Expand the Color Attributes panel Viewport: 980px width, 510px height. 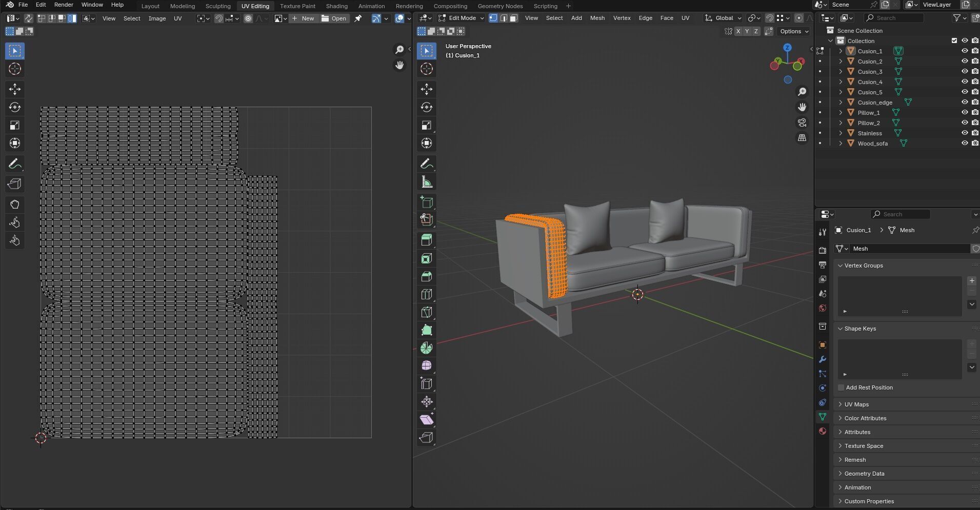865,418
